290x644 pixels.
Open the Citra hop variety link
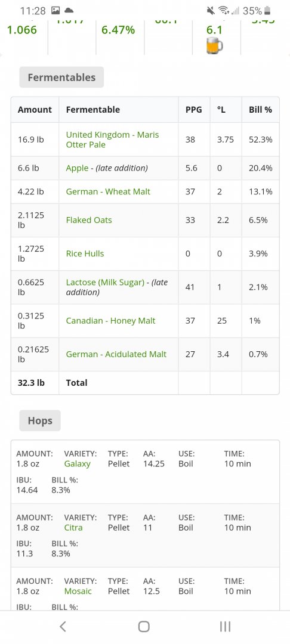pos(73,527)
